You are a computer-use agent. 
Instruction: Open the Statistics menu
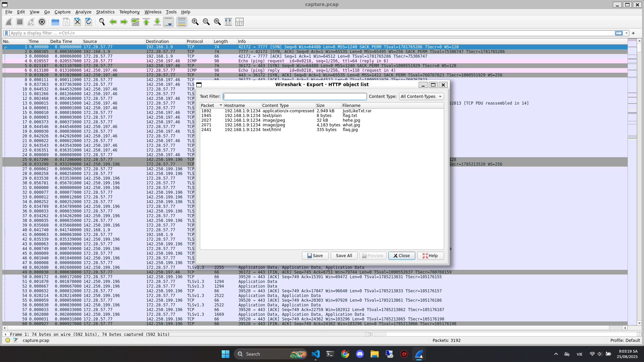tap(105, 12)
